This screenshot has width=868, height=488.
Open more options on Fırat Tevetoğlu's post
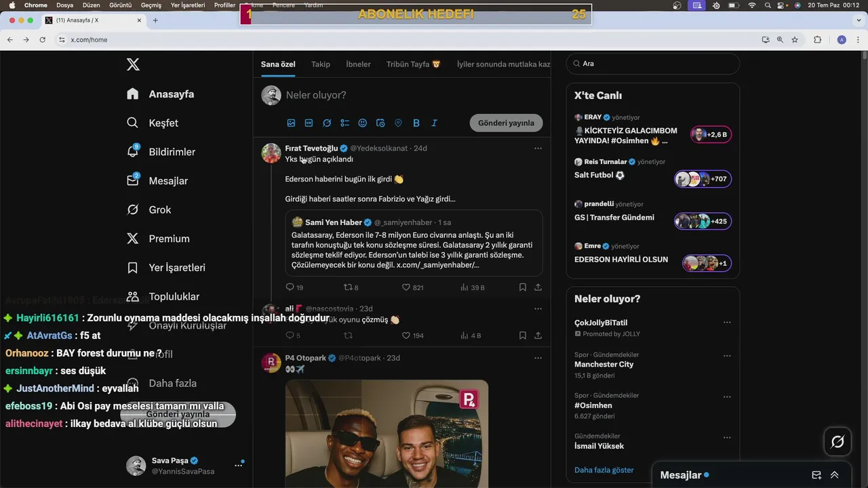(x=538, y=148)
